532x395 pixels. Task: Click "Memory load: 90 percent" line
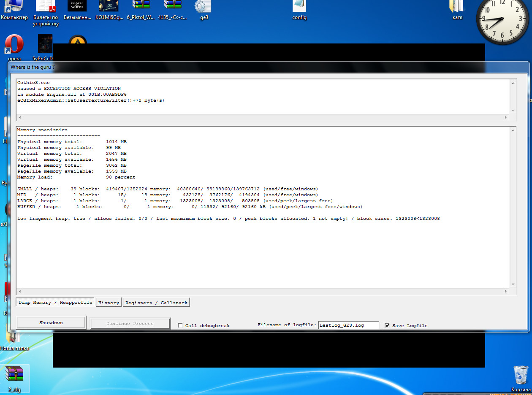coord(76,177)
